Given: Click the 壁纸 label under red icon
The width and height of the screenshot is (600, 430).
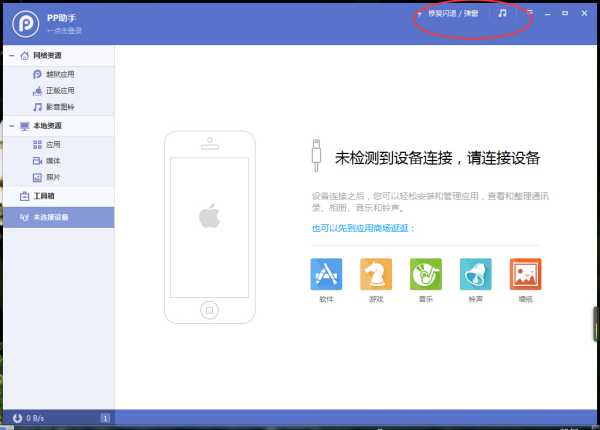Looking at the screenshot, I should click(525, 299).
